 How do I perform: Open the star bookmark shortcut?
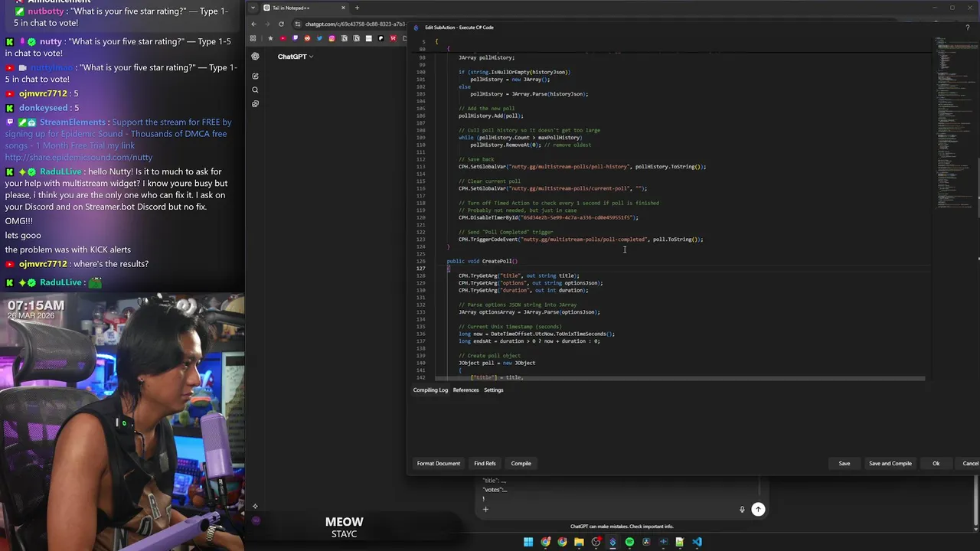(x=270, y=38)
